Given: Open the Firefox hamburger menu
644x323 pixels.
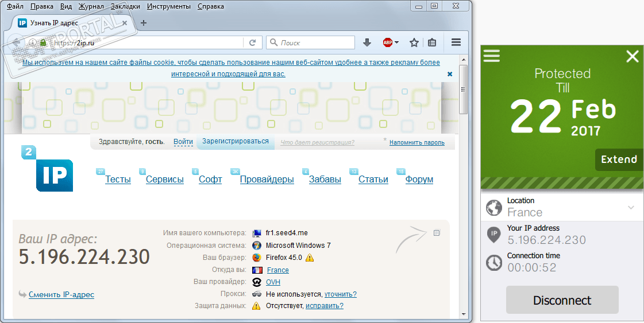Looking at the screenshot, I should (456, 42).
